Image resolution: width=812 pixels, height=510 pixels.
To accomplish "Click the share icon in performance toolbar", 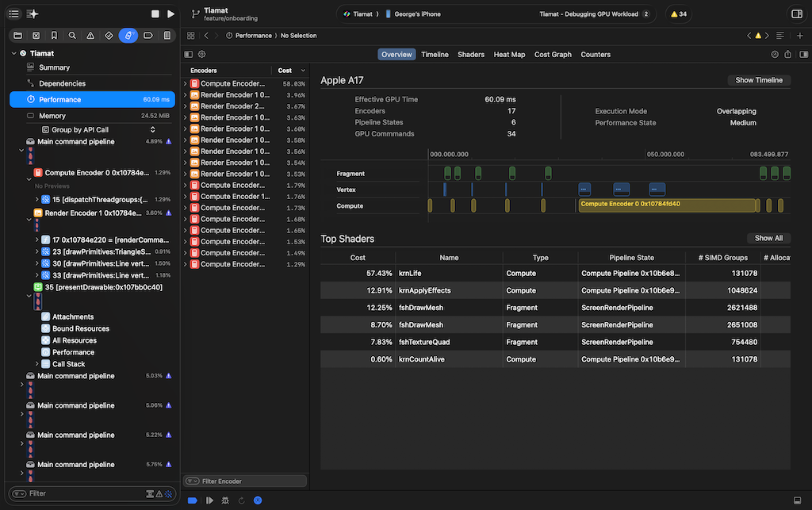I will pyautogui.click(x=787, y=55).
